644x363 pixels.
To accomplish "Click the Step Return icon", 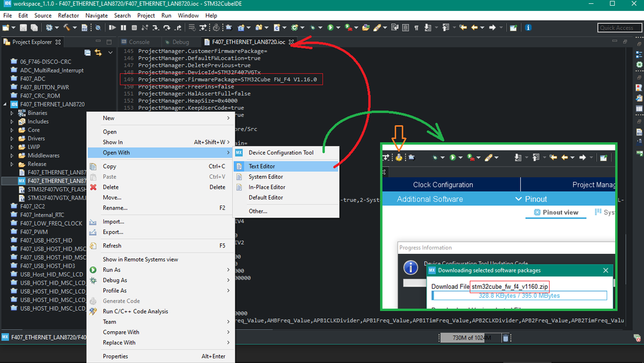I will 178,28.
